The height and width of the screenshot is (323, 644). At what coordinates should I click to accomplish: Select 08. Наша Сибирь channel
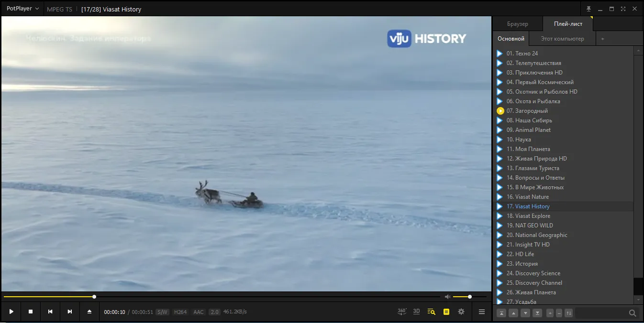click(x=563, y=120)
